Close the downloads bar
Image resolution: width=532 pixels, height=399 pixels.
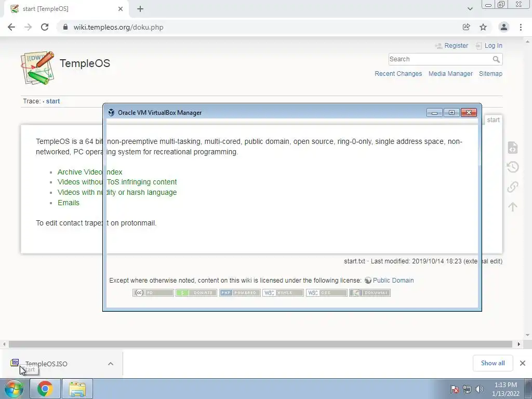coord(523,363)
